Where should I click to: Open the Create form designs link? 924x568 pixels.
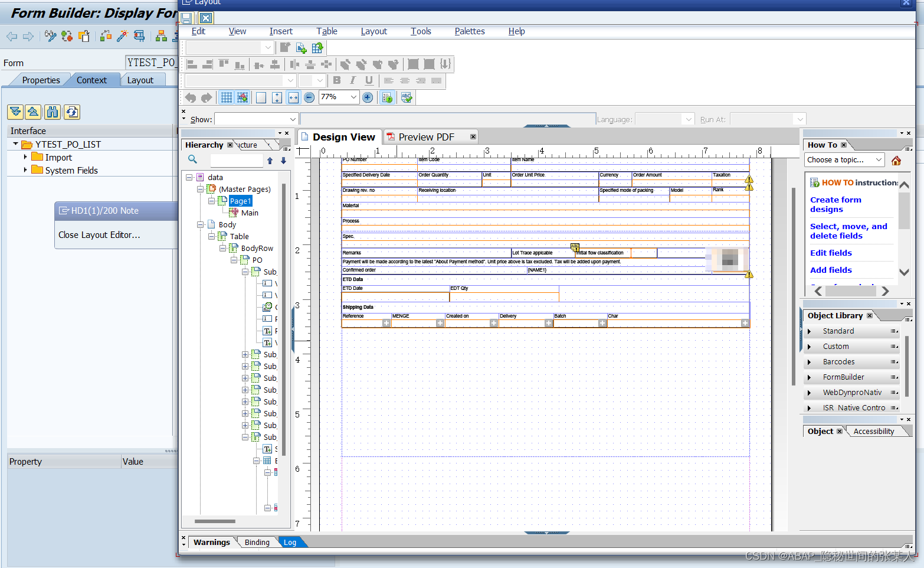click(x=835, y=204)
